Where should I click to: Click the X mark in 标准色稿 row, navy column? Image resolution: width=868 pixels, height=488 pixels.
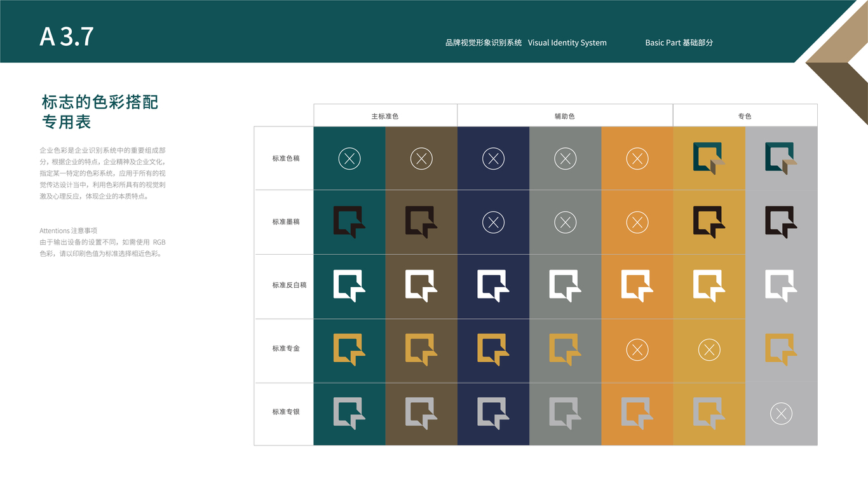[493, 158]
